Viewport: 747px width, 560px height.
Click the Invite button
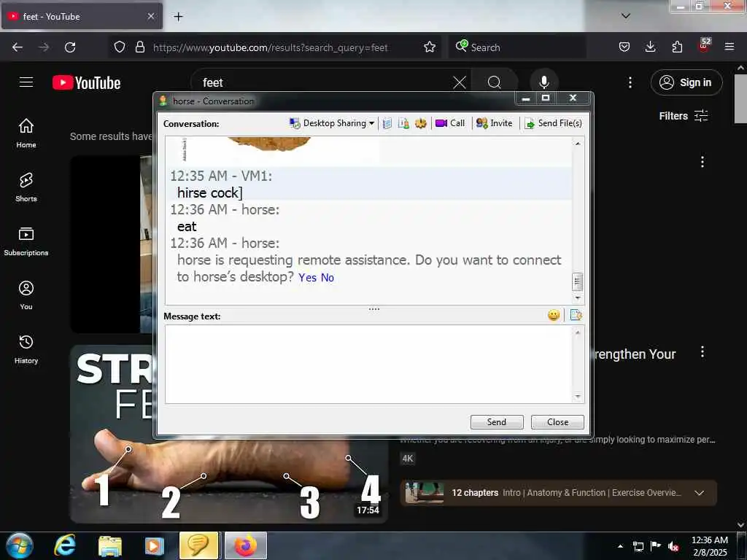(494, 123)
